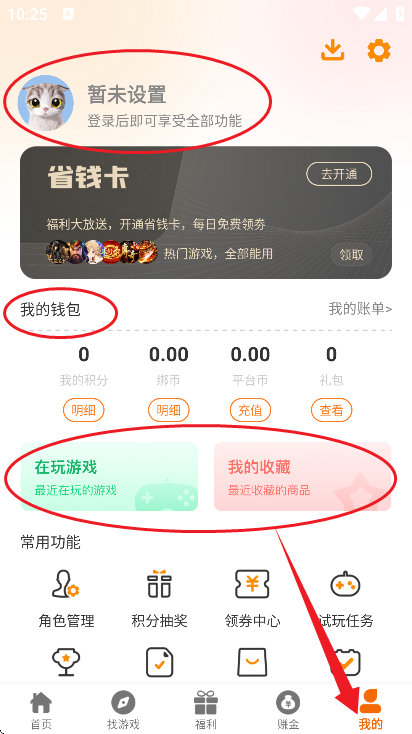Tap the 去开通 button on 省钱卡
Image resolution: width=412 pixels, height=734 pixels.
point(339,175)
